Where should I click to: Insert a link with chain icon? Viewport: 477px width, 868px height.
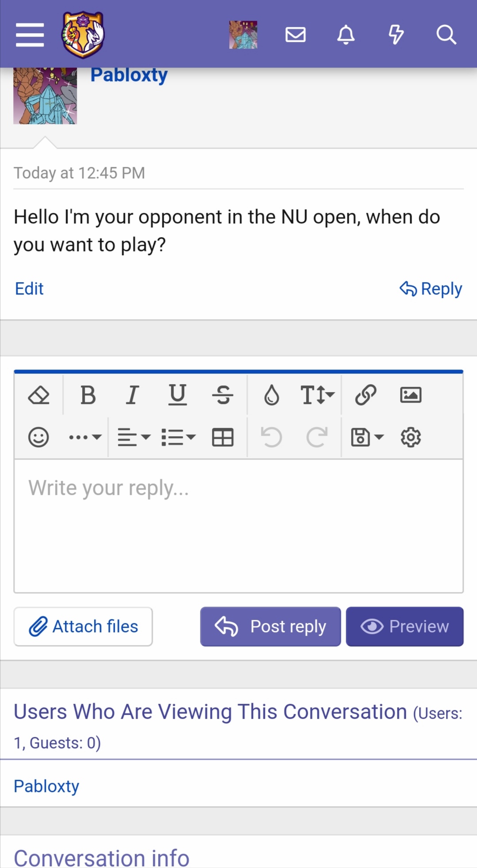click(x=366, y=395)
